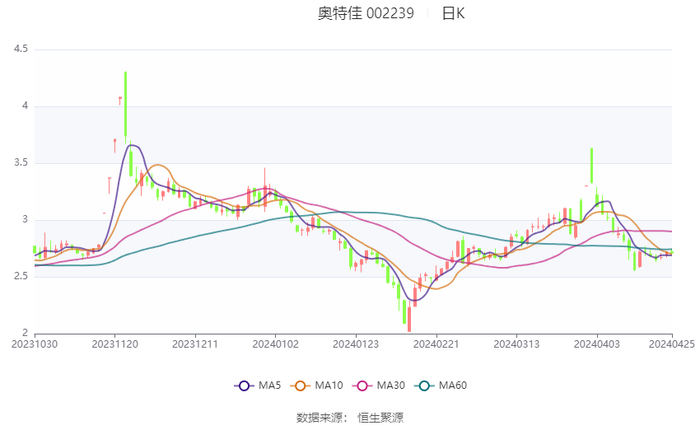Click the orange MA10 legend circle marker

[299, 385]
